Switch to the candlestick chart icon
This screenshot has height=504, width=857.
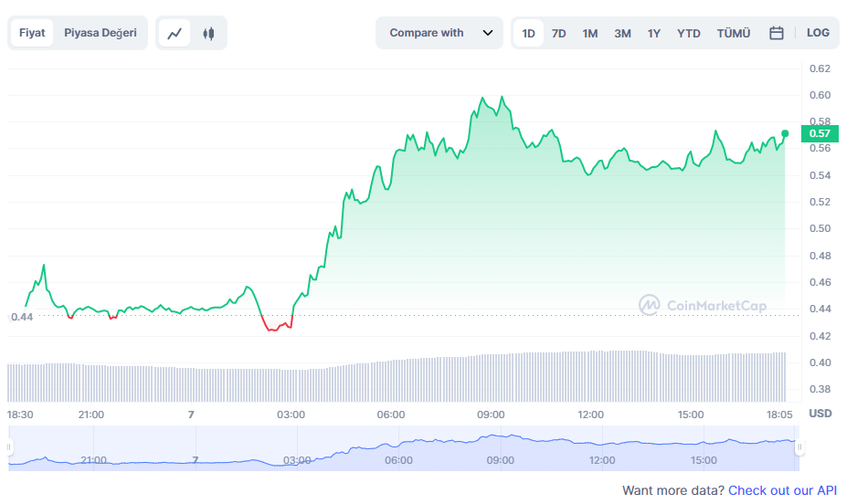[x=208, y=33]
